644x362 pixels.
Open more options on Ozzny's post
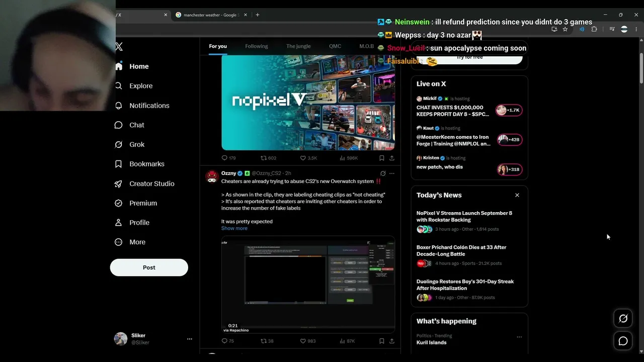(x=392, y=173)
